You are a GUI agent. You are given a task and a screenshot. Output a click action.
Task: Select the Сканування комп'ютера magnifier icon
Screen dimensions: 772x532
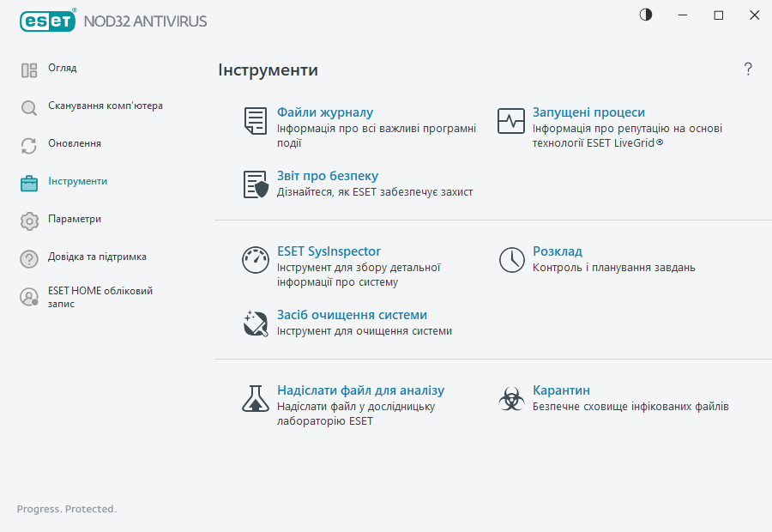[28, 106]
